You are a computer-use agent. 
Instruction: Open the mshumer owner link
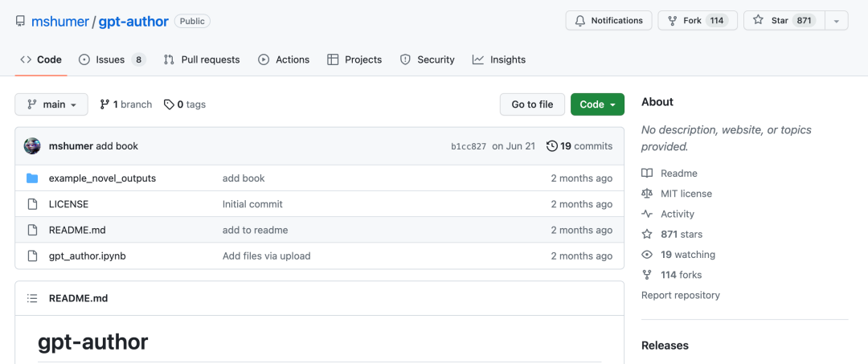[59, 22]
